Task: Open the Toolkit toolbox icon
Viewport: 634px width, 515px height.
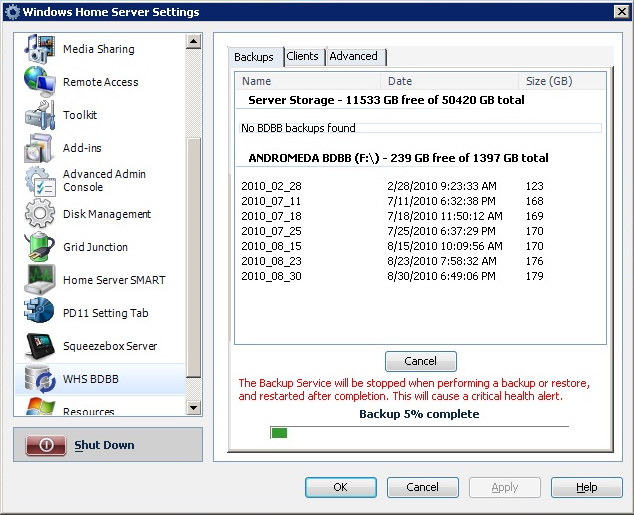Action: click(x=39, y=115)
